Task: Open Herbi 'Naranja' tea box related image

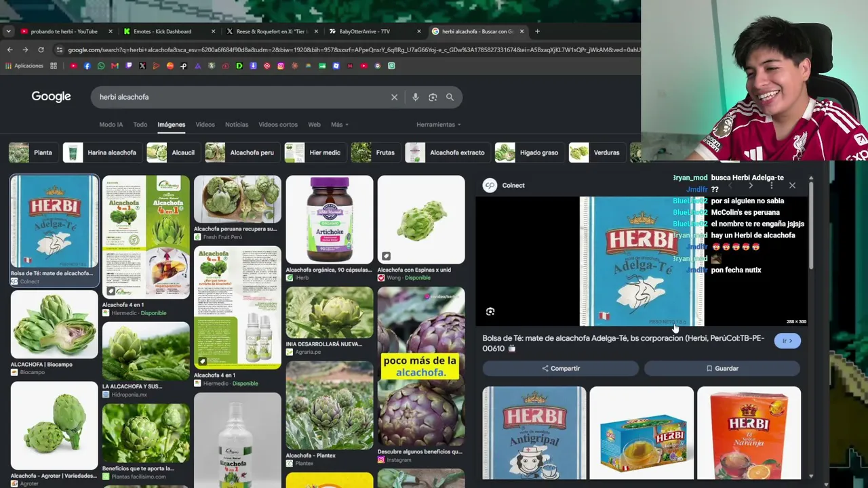Action: [749, 433]
